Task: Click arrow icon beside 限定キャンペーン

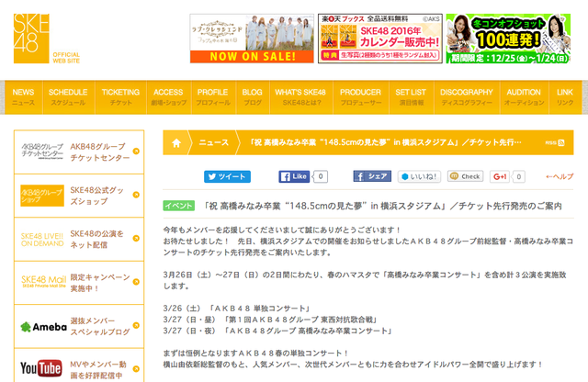Action: [x=136, y=282]
